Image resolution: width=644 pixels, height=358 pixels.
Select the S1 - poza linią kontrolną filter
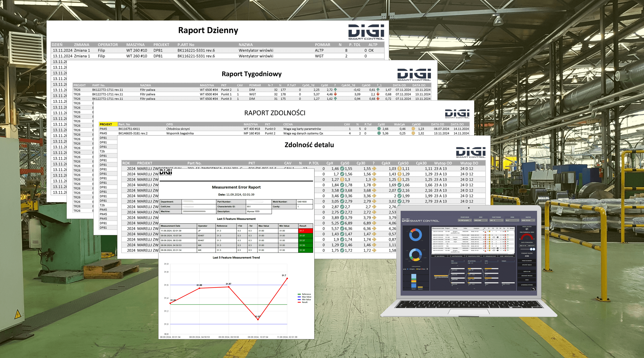[x=456, y=256]
